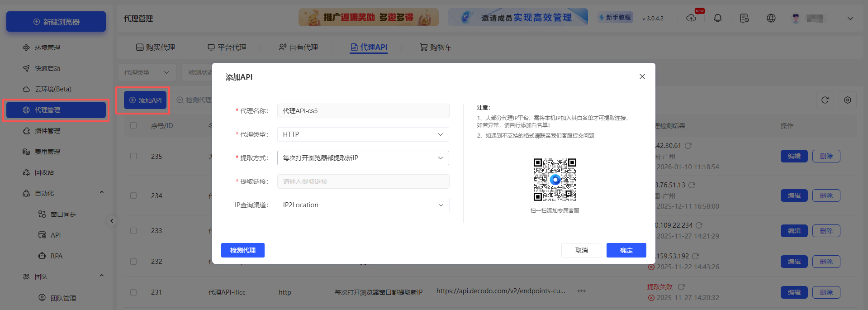Image resolution: width=868 pixels, height=310 pixels.
Task: Click the task list icon in the header
Action: click(x=745, y=18)
